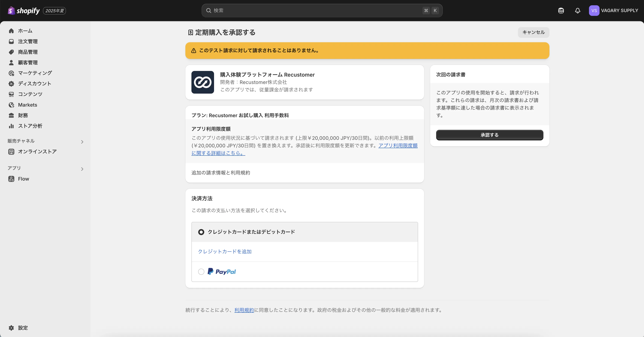Click the warning icon in yellow banner
The height and width of the screenshot is (337, 644).
pos(194,51)
